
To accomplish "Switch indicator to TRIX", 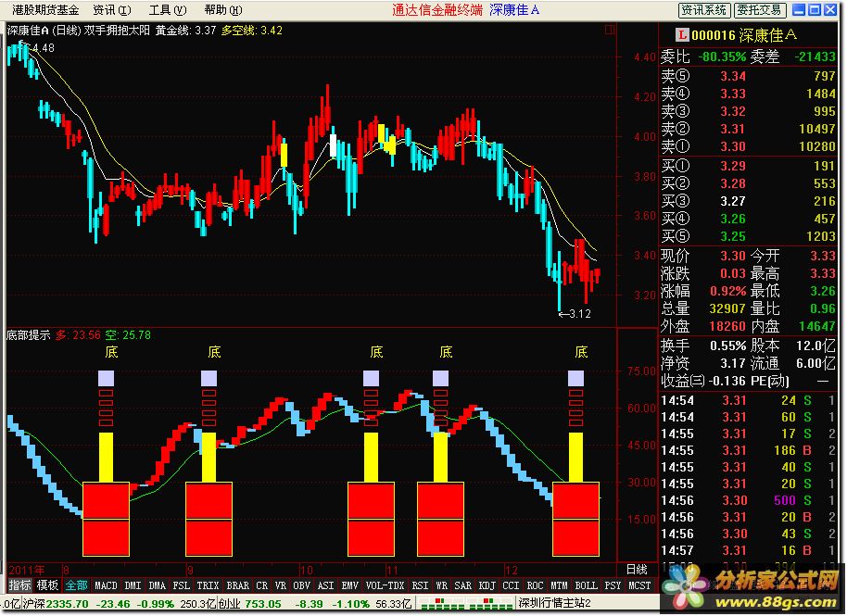I will 208,585.
